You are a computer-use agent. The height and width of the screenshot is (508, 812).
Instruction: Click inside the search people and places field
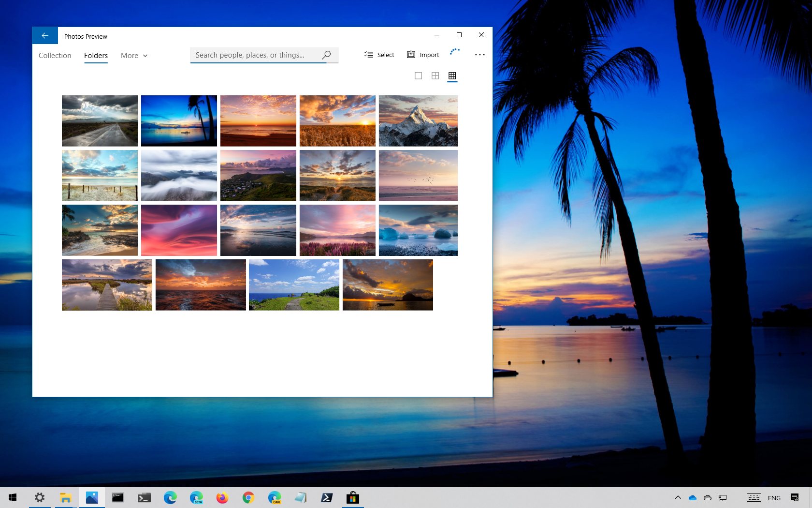[251, 55]
